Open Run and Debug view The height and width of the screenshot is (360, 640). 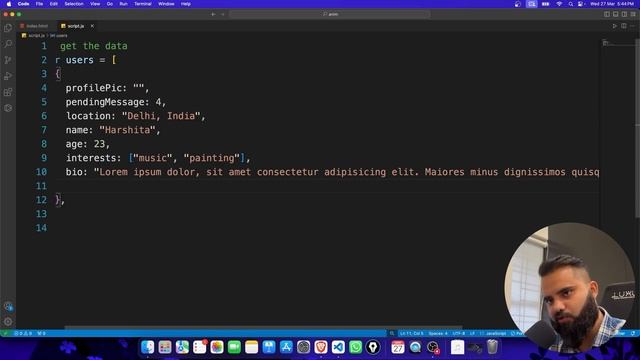[8, 76]
